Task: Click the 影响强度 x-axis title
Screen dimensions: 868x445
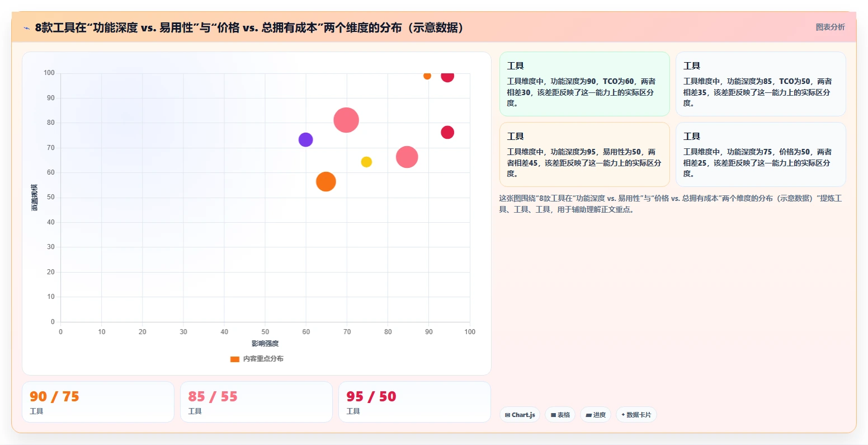Action: tap(265, 344)
